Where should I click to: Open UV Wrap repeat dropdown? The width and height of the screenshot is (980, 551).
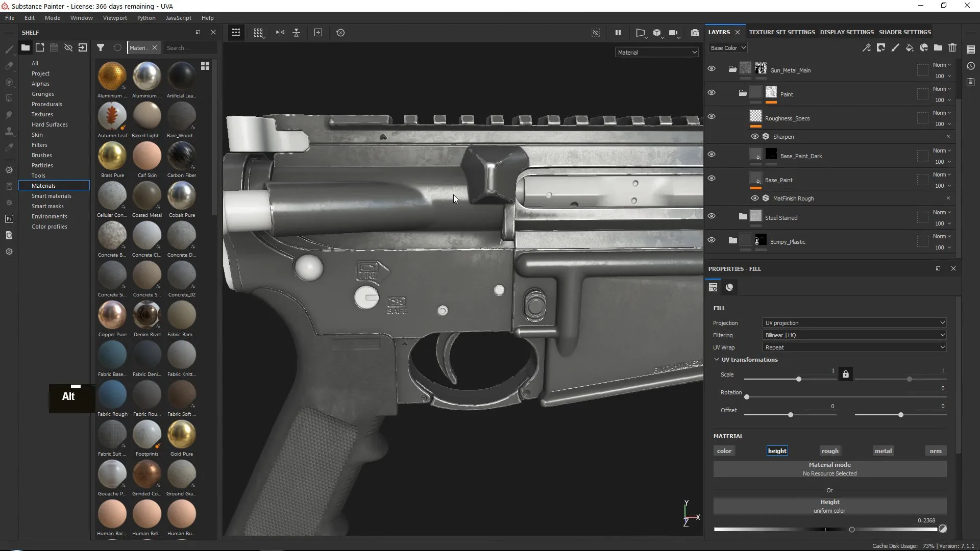pyautogui.click(x=854, y=347)
